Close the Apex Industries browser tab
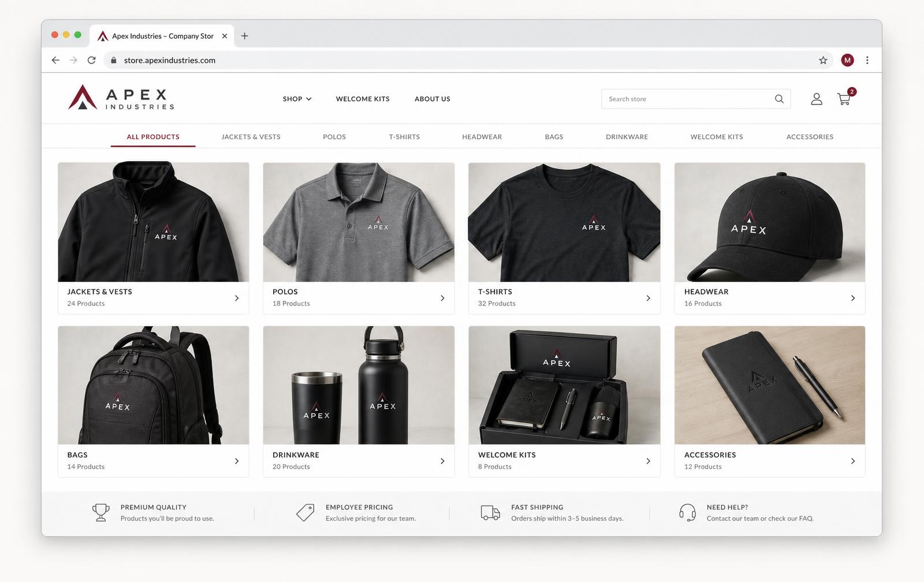 [225, 36]
